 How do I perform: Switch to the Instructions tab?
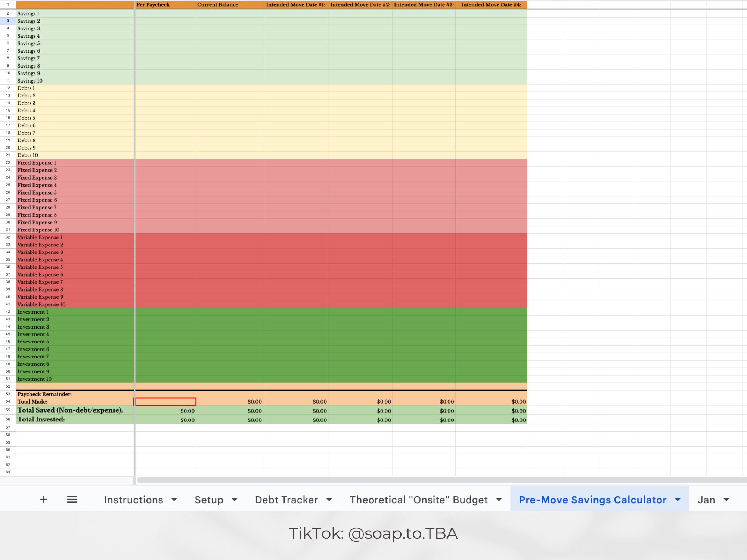(134, 500)
